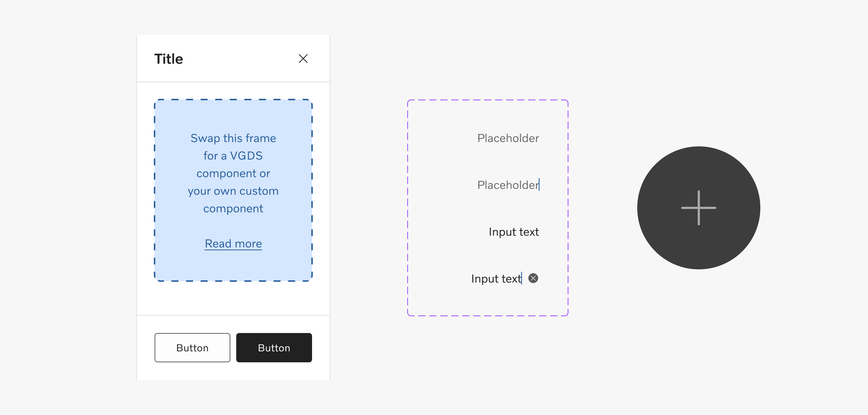
Task: Click the third field showing Input text
Action: coord(513,231)
